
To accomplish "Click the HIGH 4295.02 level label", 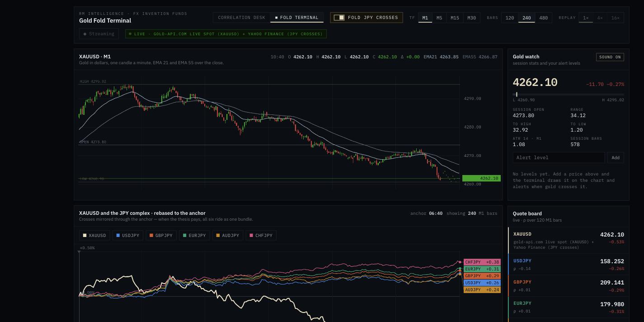I will pyautogui.click(x=93, y=82).
